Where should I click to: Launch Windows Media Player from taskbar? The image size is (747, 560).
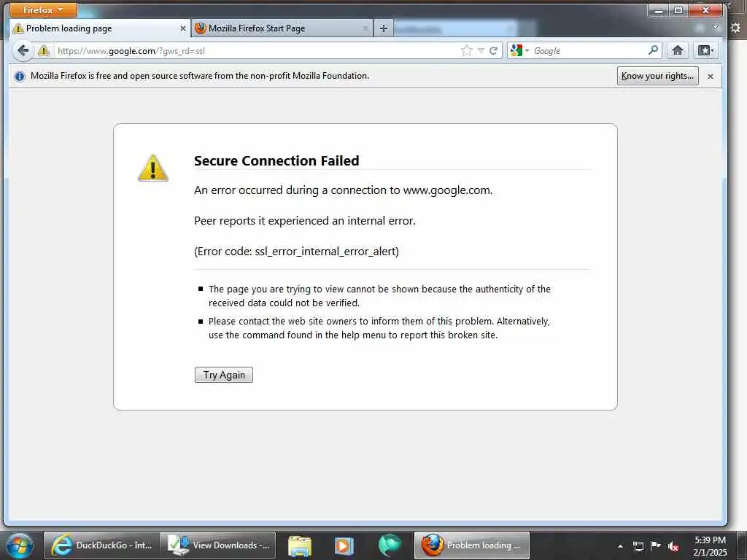coord(344,545)
